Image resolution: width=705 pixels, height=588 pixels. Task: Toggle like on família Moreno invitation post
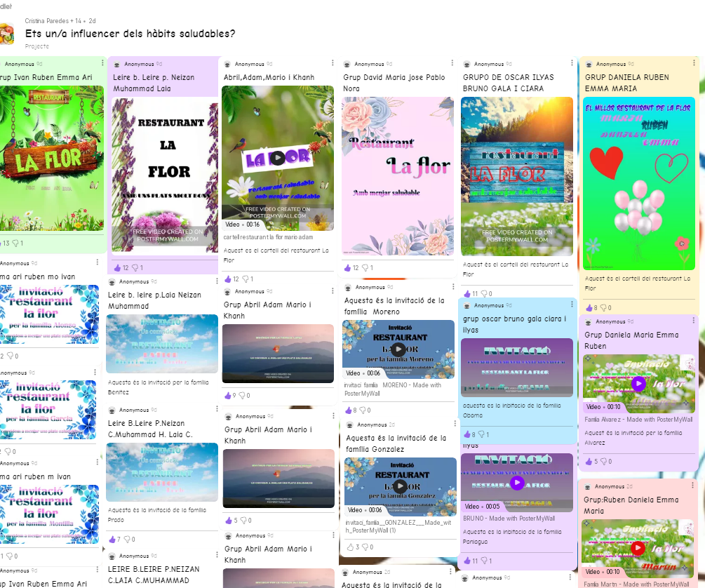[347, 410]
